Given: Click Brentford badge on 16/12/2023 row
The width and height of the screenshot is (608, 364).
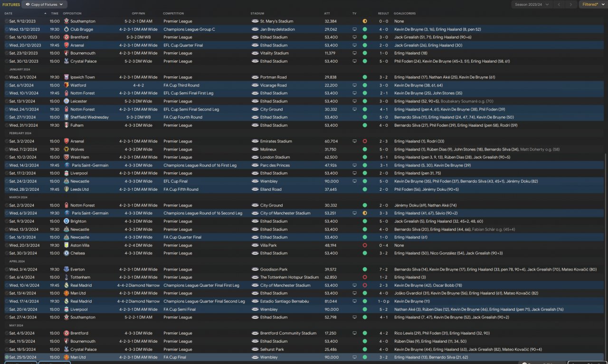Looking at the screenshot, I should point(66,37).
